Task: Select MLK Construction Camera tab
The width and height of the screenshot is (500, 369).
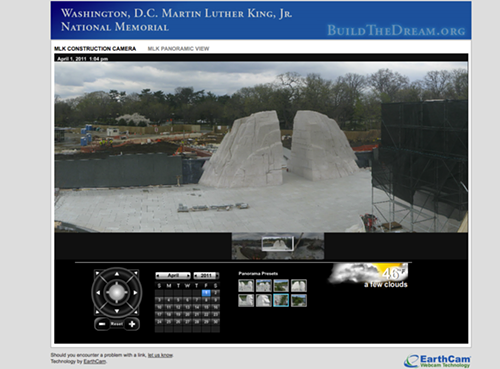Action: coord(95,49)
